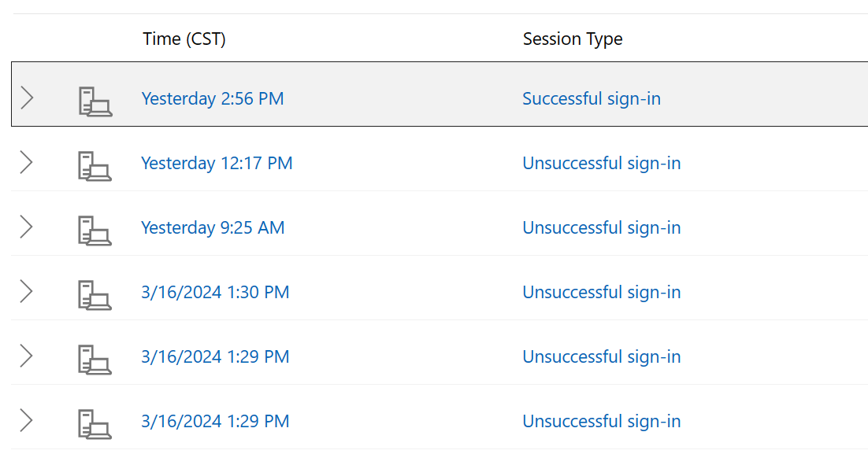Open the Yesterday 12:17 PM time link
The height and width of the screenshot is (454, 868).
(217, 163)
